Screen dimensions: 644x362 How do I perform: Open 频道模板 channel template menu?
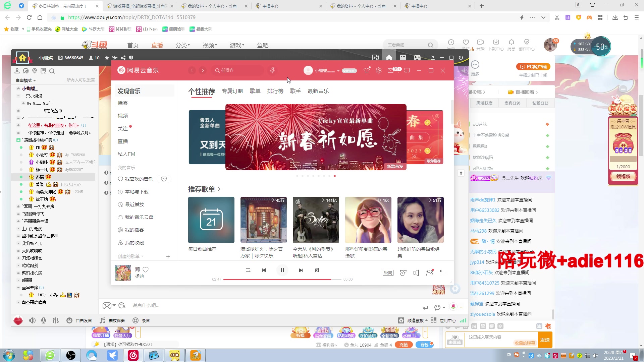click(x=413, y=321)
